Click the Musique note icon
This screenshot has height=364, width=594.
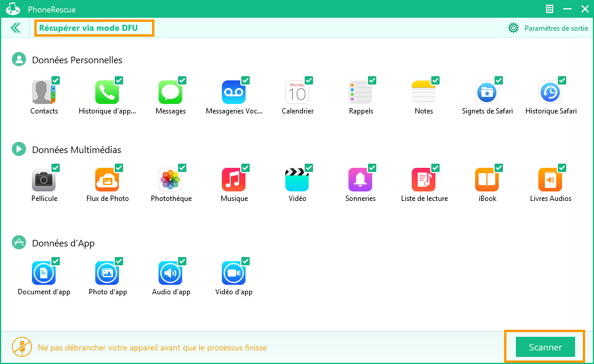pos(233,180)
